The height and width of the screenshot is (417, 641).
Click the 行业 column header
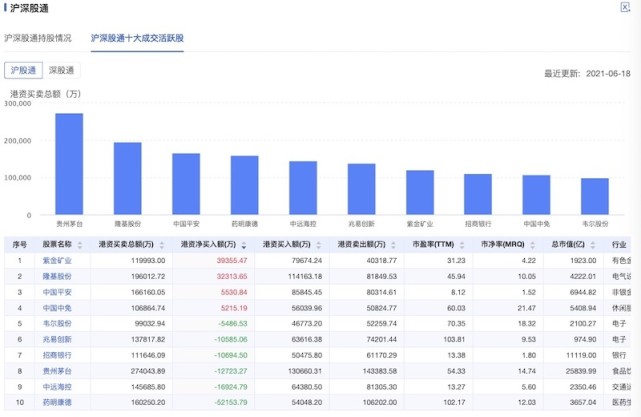(619, 244)
